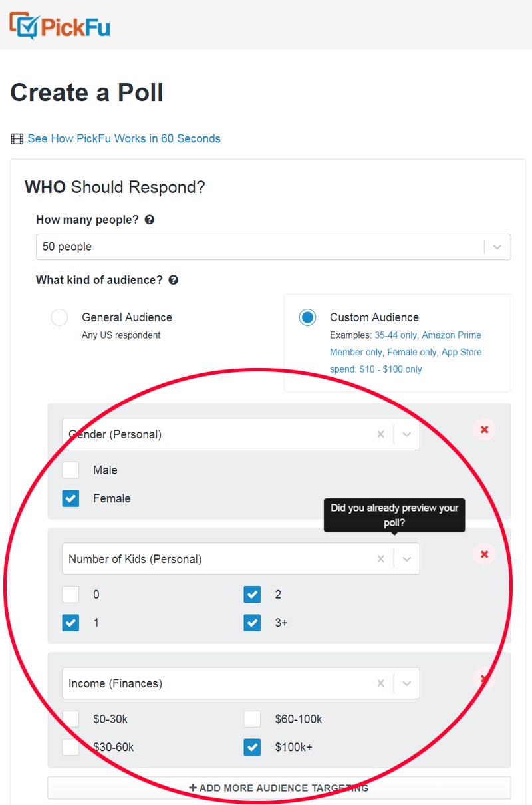Open the 50 people dropdown
The width and height of the screenshot is (532, 805).
273,247
